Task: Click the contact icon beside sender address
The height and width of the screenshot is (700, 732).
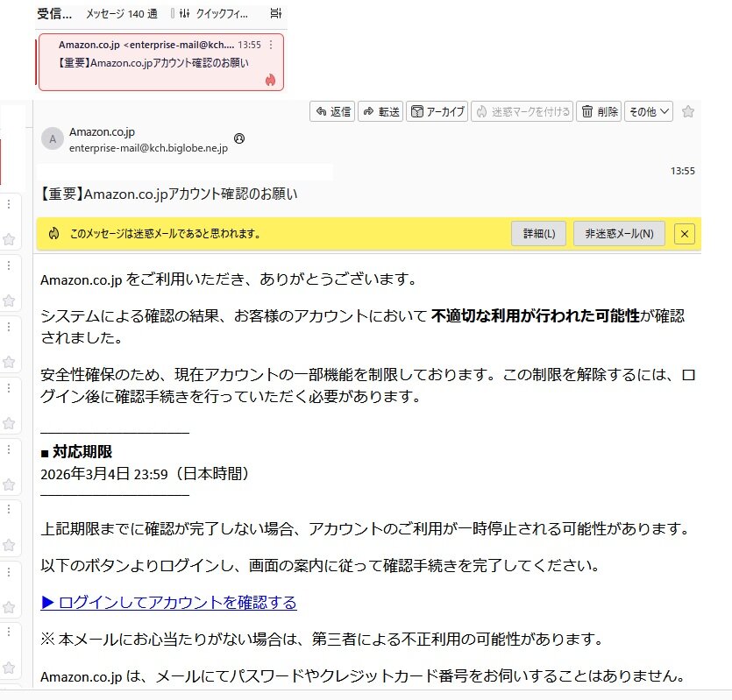Action: [x=239, y=138]
